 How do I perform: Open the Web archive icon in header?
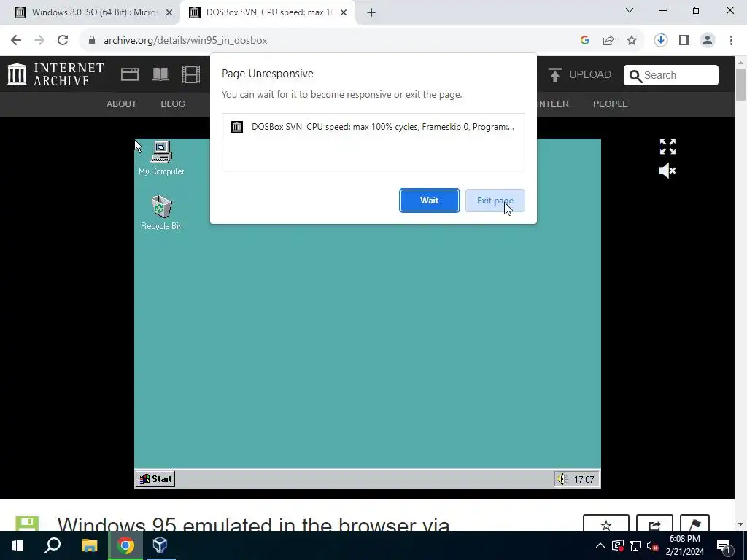[x=130, y=74]
